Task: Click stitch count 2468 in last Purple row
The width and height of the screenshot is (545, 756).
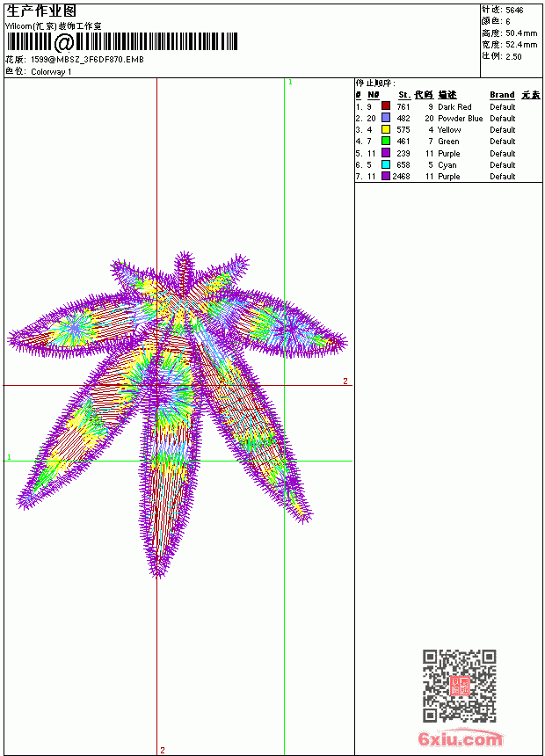Action: coord(401,177)
